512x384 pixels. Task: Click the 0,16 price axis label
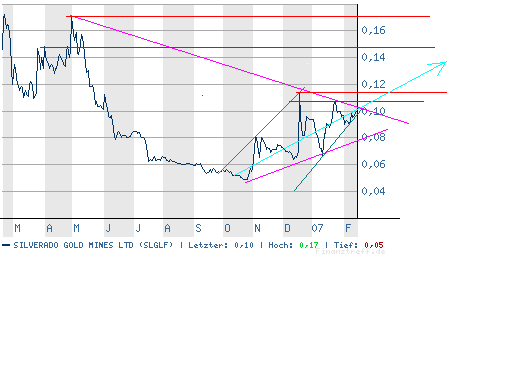[x=373, y=30]
